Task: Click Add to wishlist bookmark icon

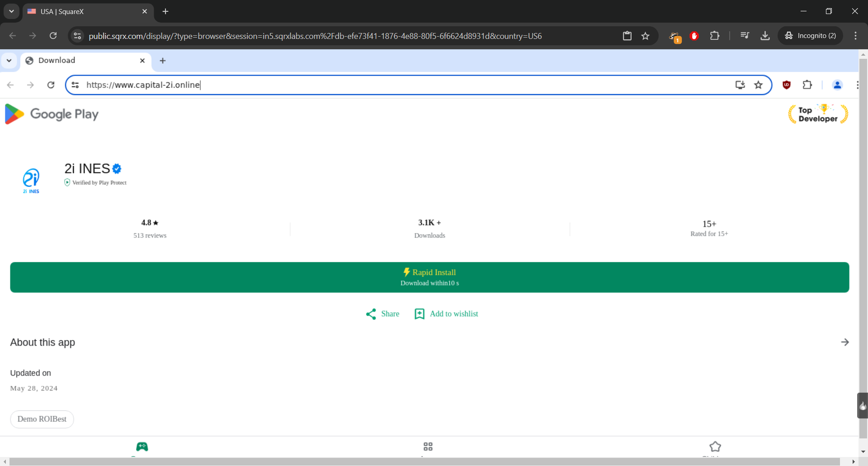Action: click(x=420, y=314)
